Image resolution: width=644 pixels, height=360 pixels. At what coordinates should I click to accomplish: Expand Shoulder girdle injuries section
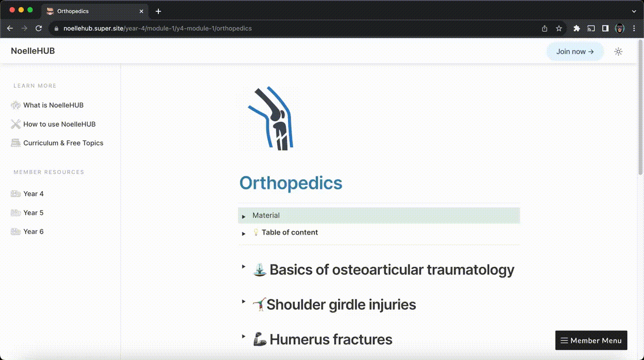click(x=244, y=301)
